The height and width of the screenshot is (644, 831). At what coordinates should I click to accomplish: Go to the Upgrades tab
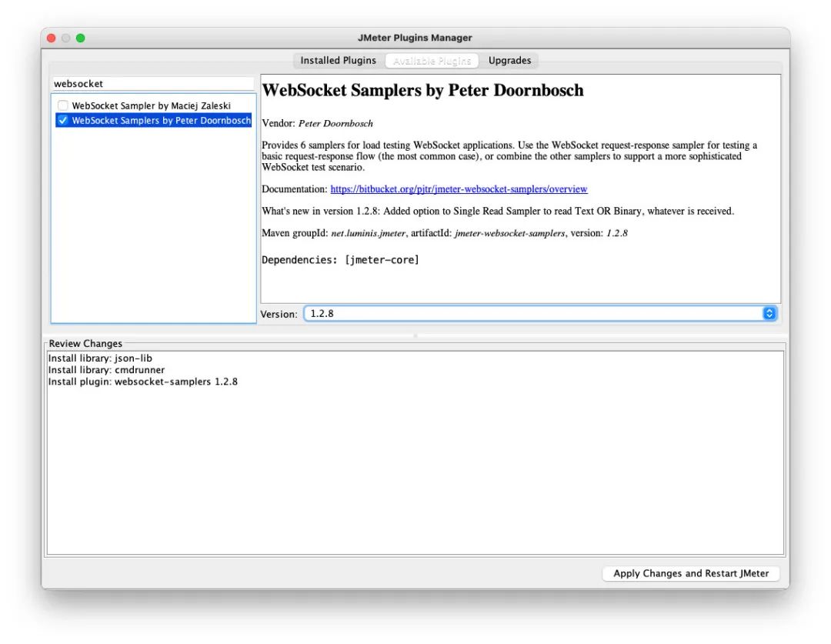509,61
